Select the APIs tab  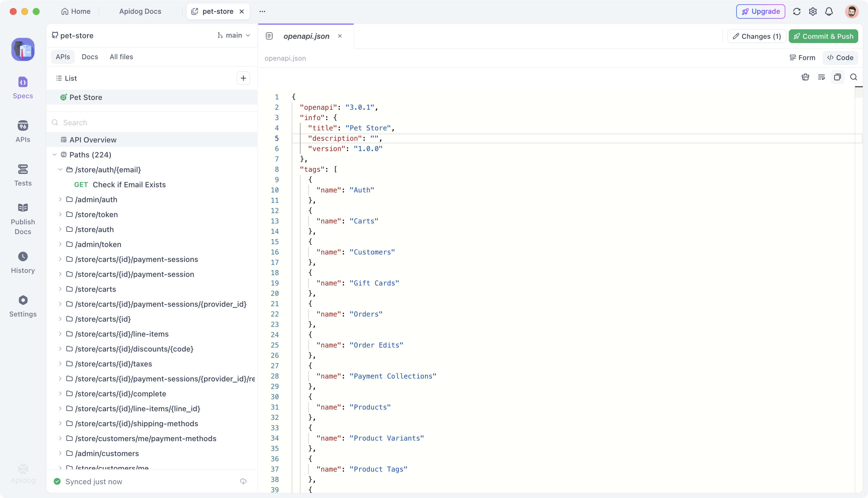(x=63, y=57)
